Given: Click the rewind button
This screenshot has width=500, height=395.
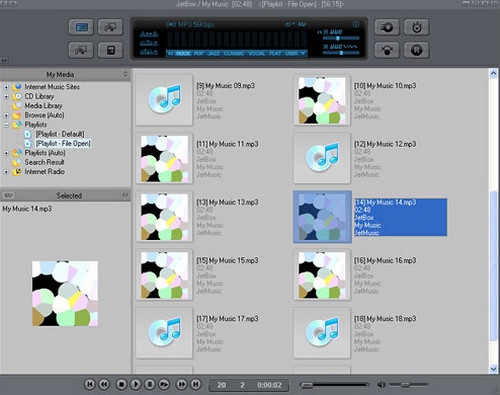Looking at the screenshot, I should tap(104, 384).
